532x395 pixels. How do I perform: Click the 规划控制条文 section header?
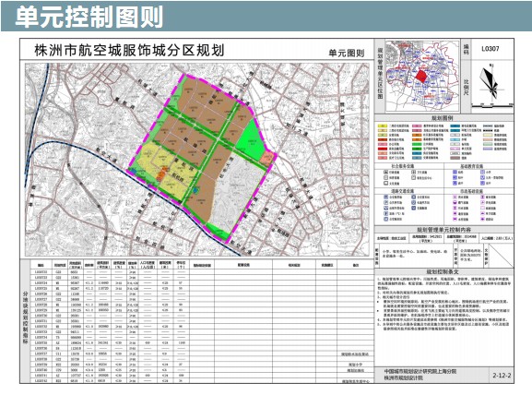coord(443,271)
